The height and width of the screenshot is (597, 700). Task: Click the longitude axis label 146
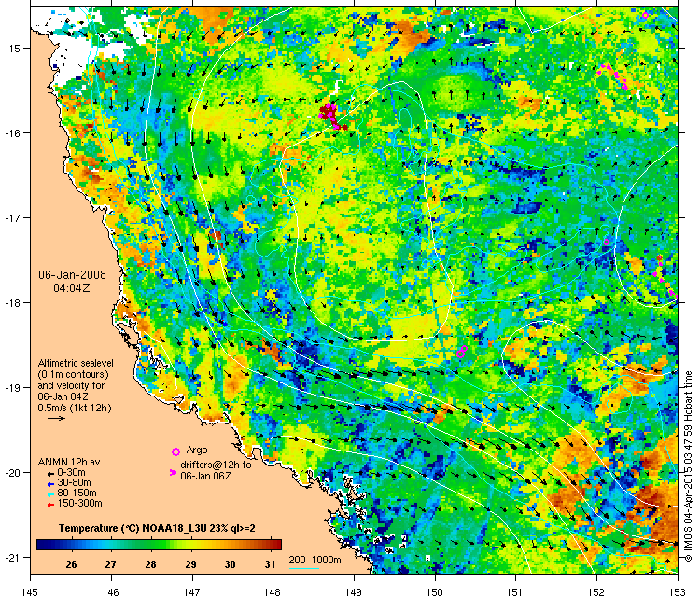tap(111, 592)
